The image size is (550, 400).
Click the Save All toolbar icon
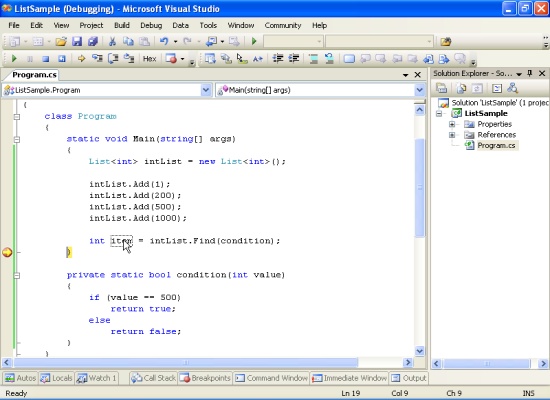click(93, 41)
